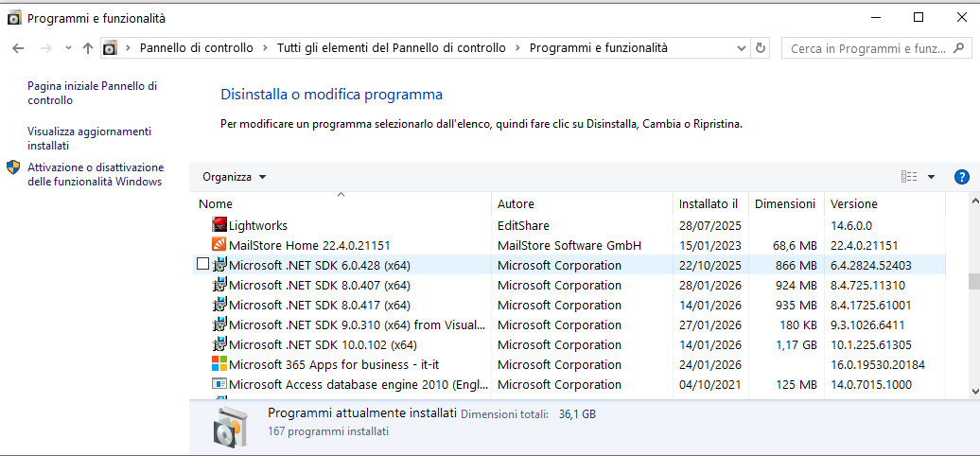
Task: Expand the view options dropdown arrow
Action: 931,177
